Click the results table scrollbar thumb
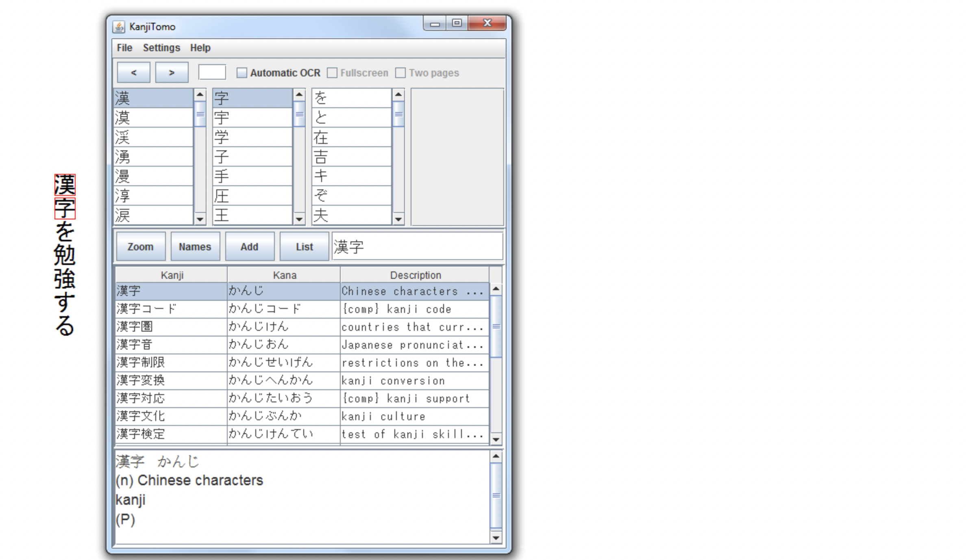Screen dimensions: 966x560 496,326
